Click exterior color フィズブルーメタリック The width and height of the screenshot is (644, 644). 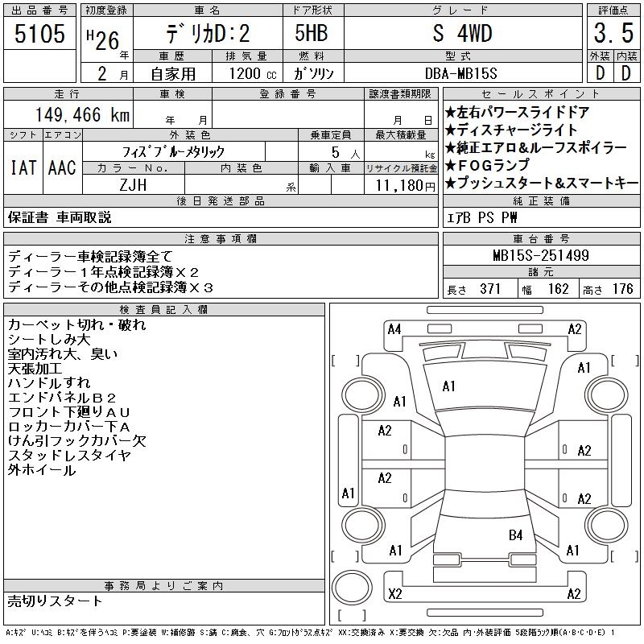173,152
